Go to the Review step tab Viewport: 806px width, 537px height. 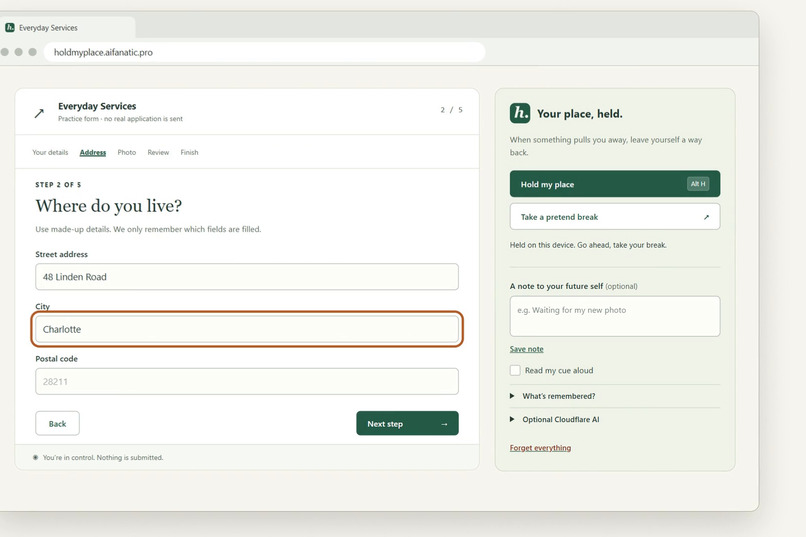tap(158, 153)
